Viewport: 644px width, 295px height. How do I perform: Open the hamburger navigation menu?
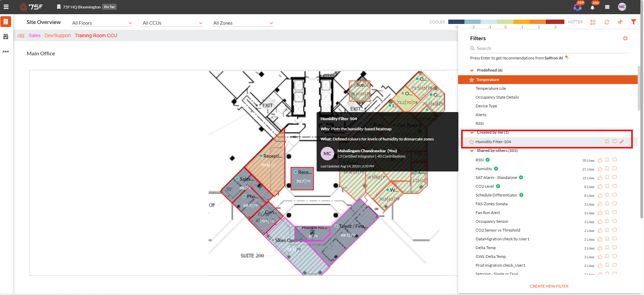click(x=6, y=7)
